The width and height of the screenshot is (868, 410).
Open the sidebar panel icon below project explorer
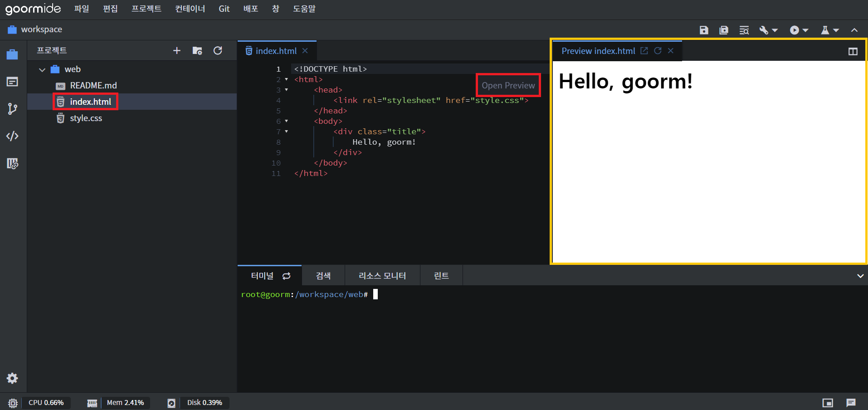click(12, 82)
